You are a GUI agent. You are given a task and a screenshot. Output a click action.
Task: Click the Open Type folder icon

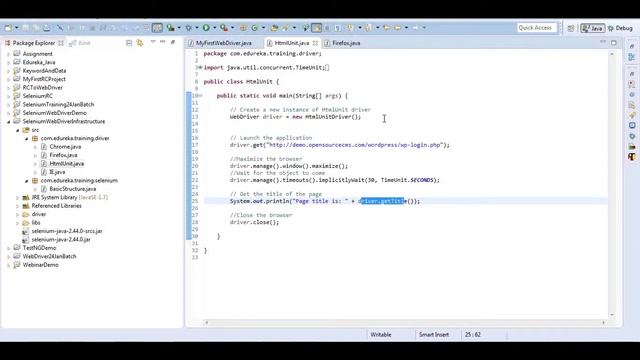pos(274,28)
